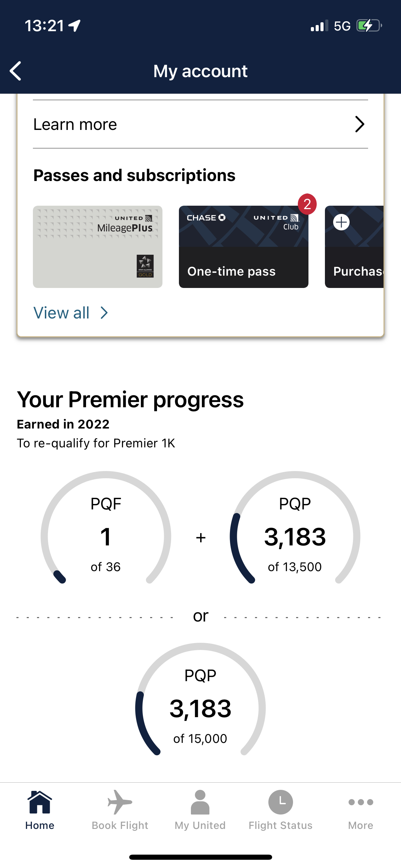
Task: Tap the PQP 3,183 of 13,500 gauge
Action: tap(295, 528)
